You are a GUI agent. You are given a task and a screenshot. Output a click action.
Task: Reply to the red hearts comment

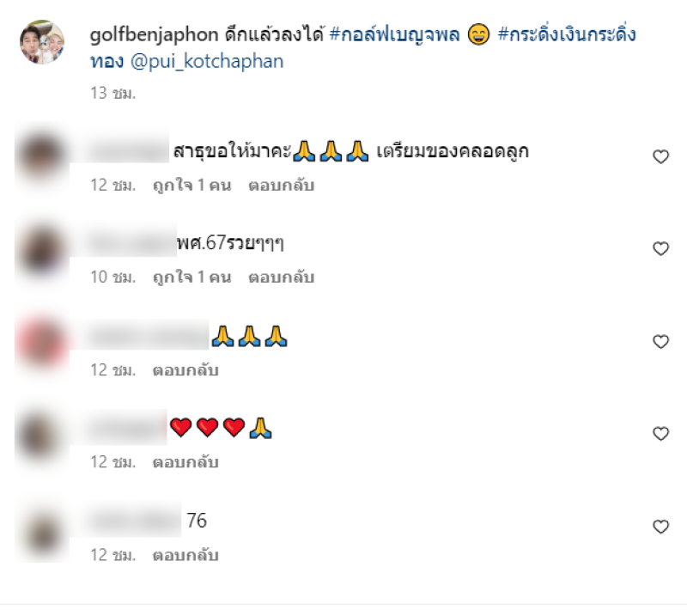[x=185, y=462]
